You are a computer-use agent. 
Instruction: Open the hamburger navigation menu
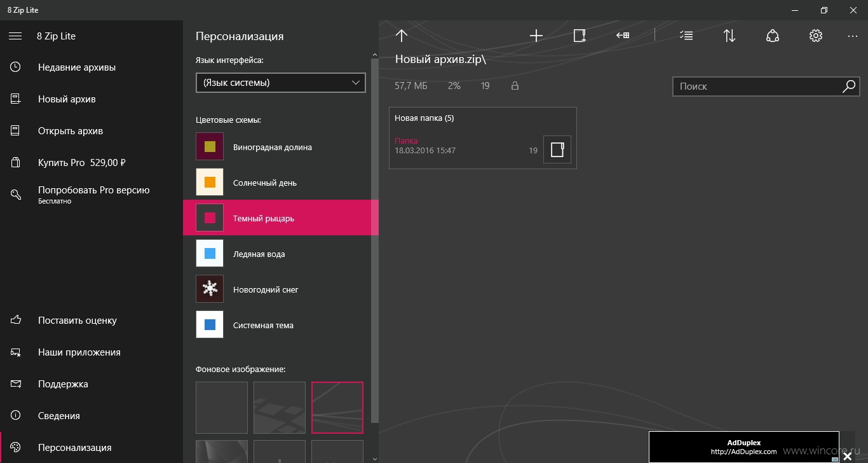pos(15,36)
